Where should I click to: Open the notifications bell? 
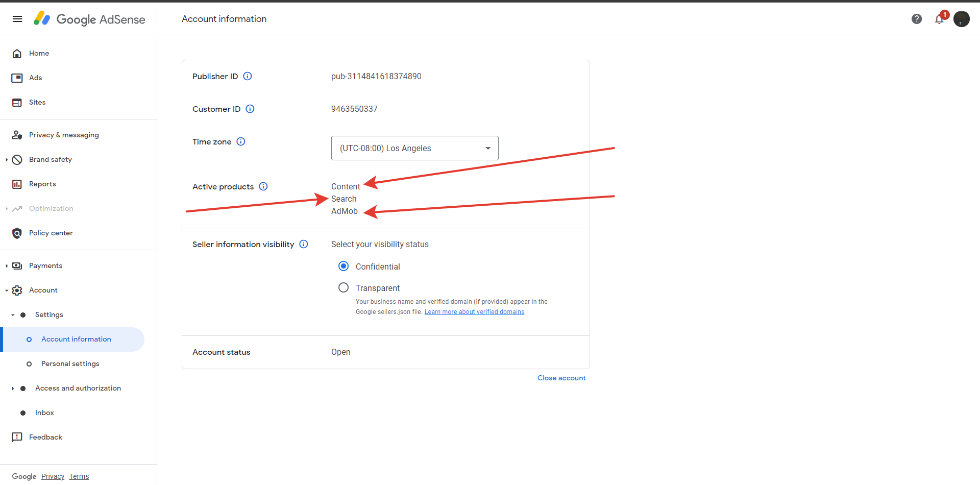point(939,19)
